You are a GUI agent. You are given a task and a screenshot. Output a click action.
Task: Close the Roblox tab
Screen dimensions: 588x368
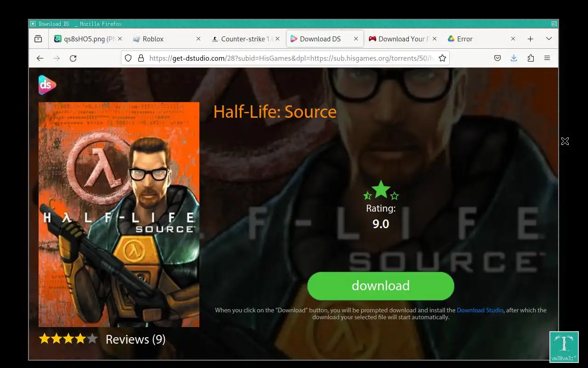(198, 39)
